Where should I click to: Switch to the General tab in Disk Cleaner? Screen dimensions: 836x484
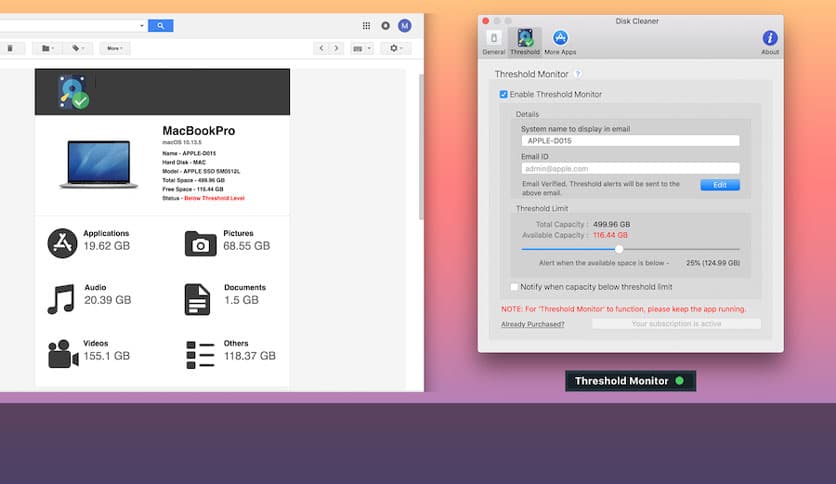pos(494,42)
